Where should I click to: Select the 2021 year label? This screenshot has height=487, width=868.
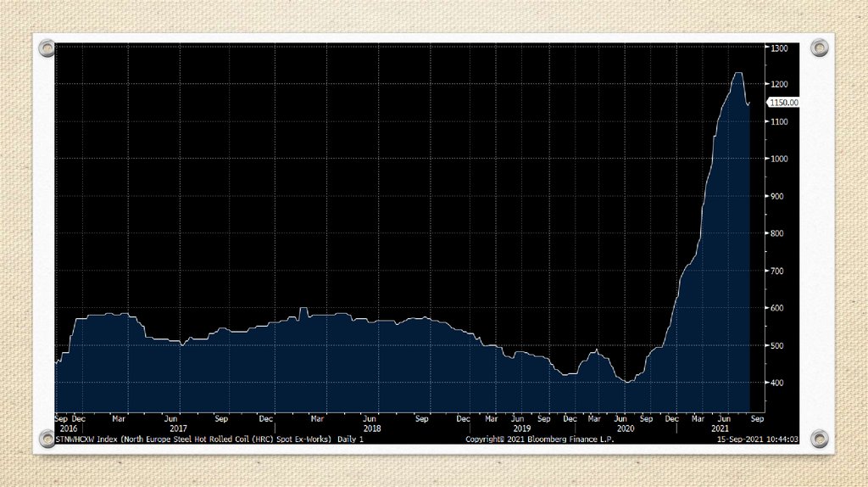click(721, 428)
